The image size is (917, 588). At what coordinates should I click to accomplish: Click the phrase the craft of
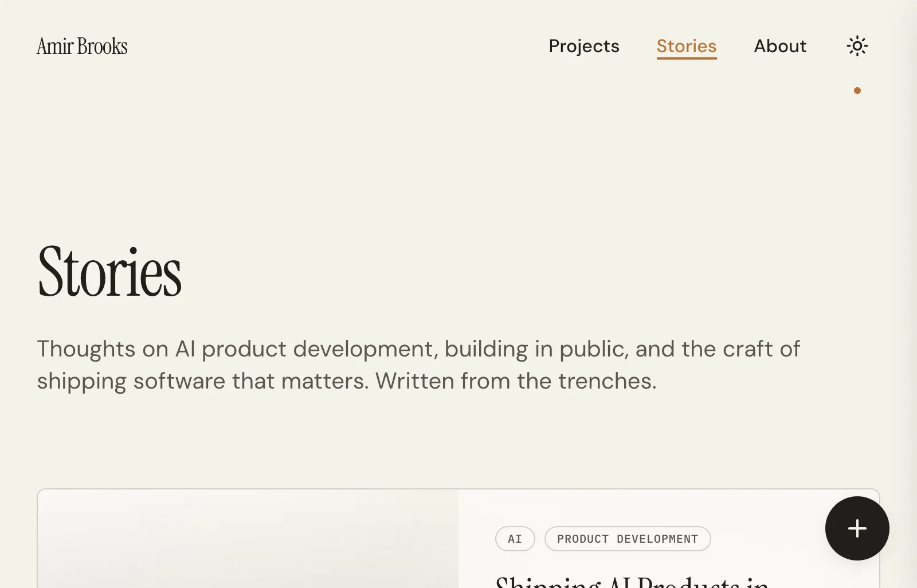tap(740, 348)
